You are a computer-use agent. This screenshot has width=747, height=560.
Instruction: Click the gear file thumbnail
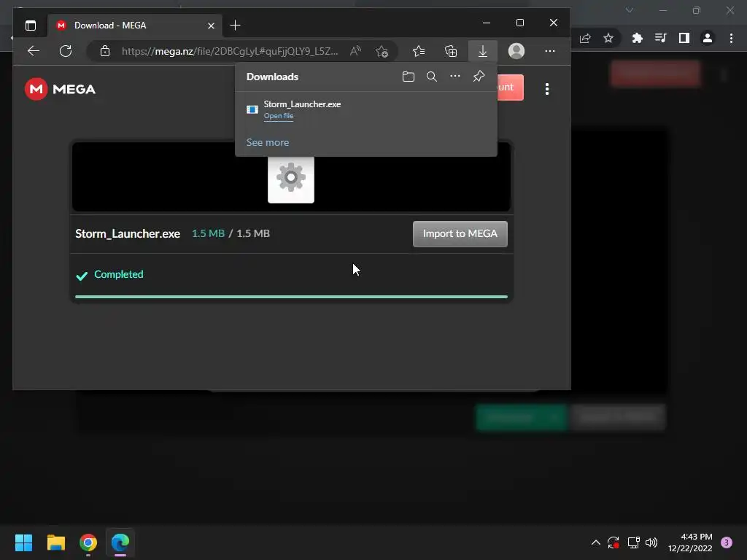pyautogui.click(x=291, y=179)
